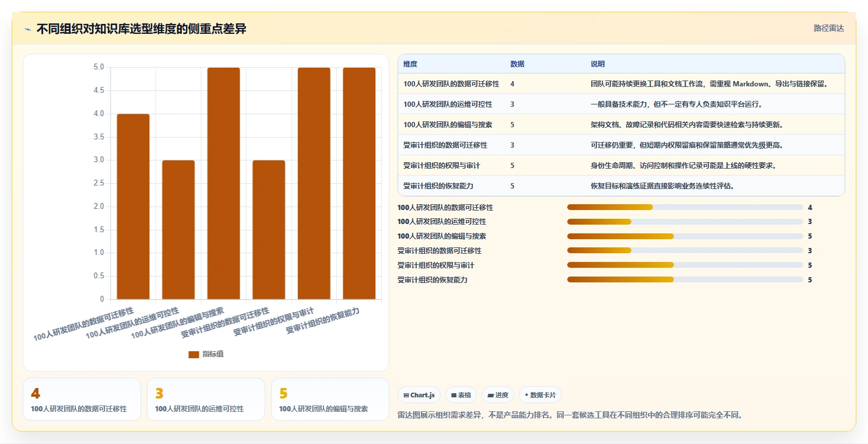Click the 指标值 legend text

pyautogui.click(x=213, y=355)
